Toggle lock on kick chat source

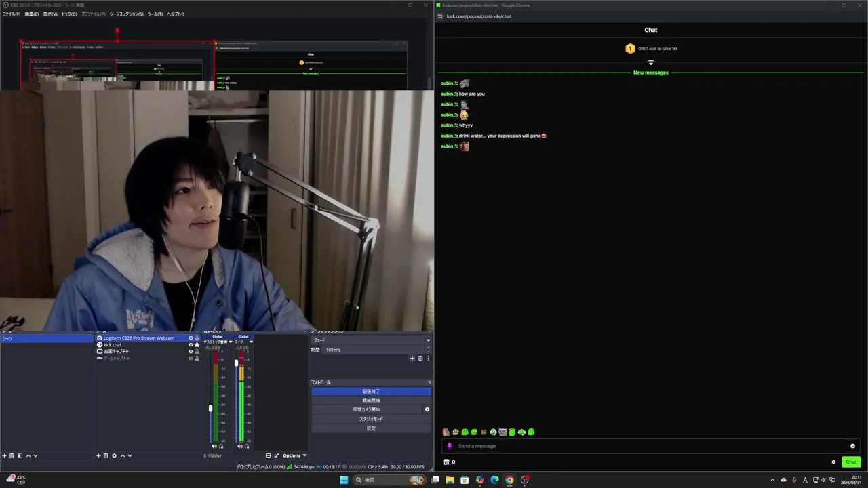(x=197, y=345)
